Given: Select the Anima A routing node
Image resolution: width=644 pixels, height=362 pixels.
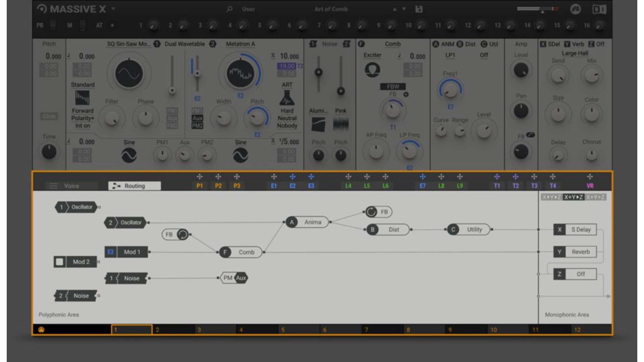Looking at the screenshot, I should [307, 222].
